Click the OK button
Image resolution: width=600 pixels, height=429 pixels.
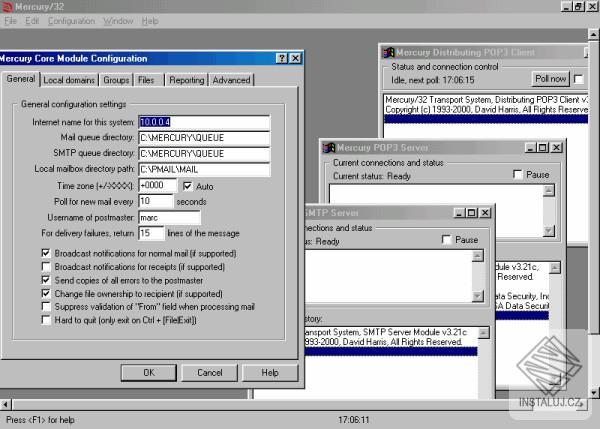point(149,373)
